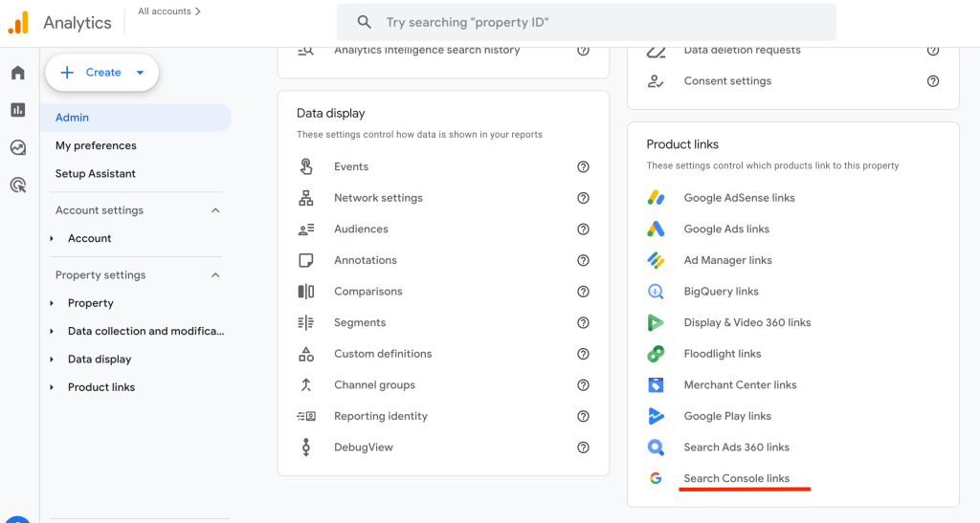The height and width of the screenshot is (523, 980).
Task: Click the Comparisons icon
Action: pos(305,292)
